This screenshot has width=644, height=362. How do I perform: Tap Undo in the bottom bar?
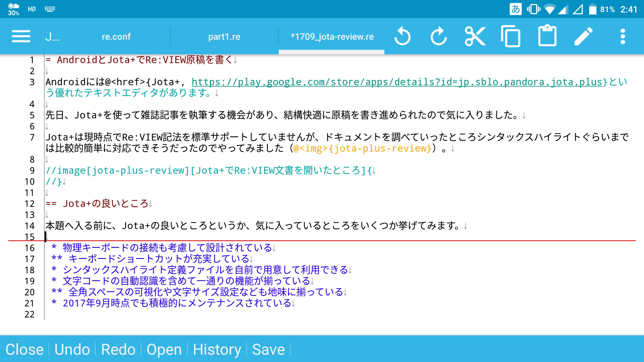(x=72, y=349)
